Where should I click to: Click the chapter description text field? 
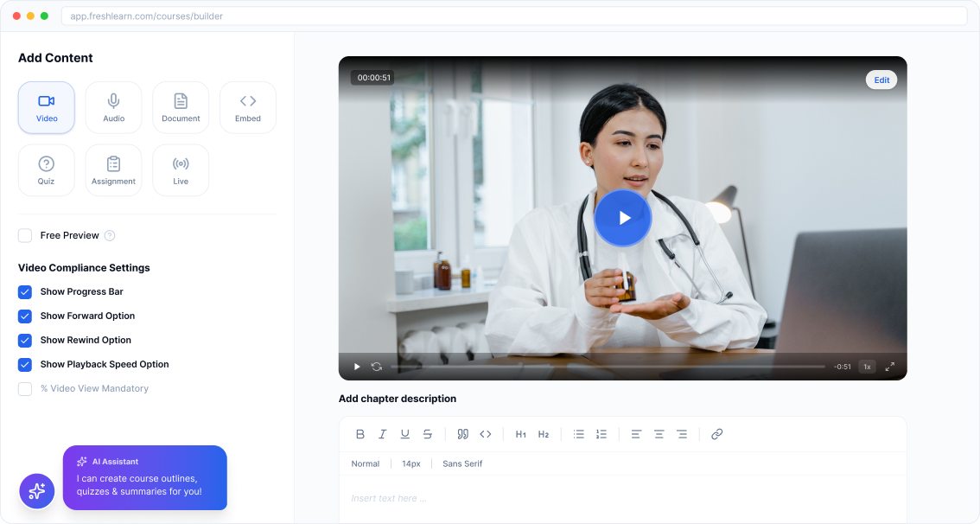point(622,498)
